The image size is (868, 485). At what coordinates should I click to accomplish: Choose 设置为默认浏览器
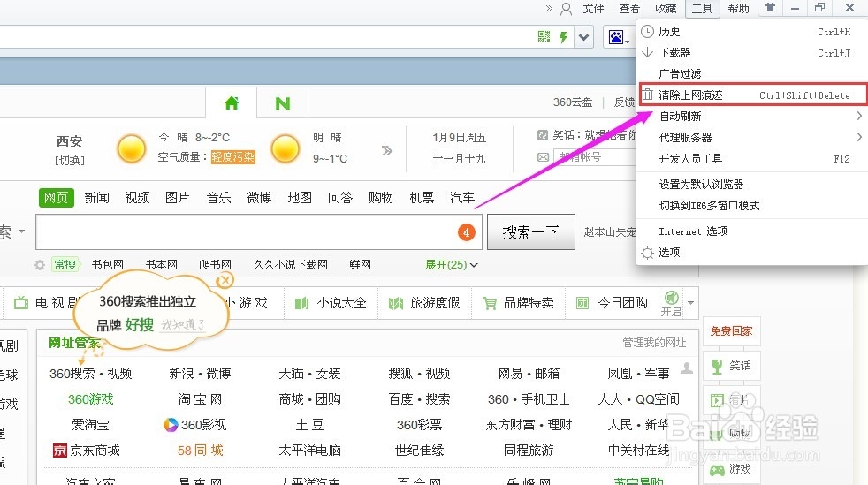point(750,184)
